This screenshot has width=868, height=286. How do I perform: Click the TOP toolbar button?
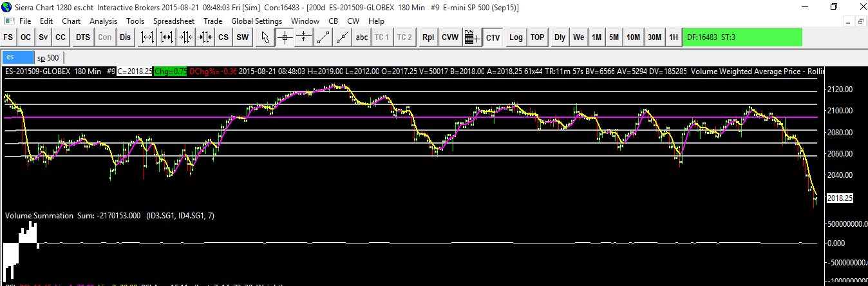click(537, 37)
